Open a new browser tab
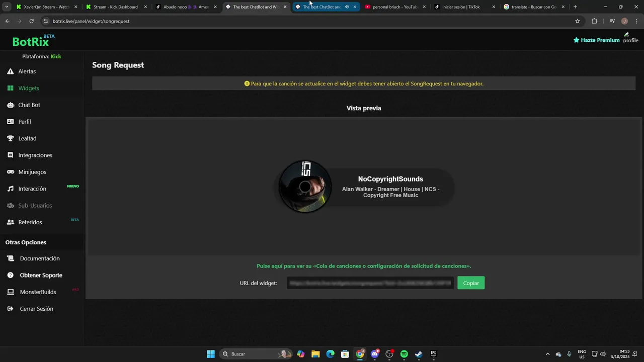Screen dimensions: 644x362 coord(575,7)
